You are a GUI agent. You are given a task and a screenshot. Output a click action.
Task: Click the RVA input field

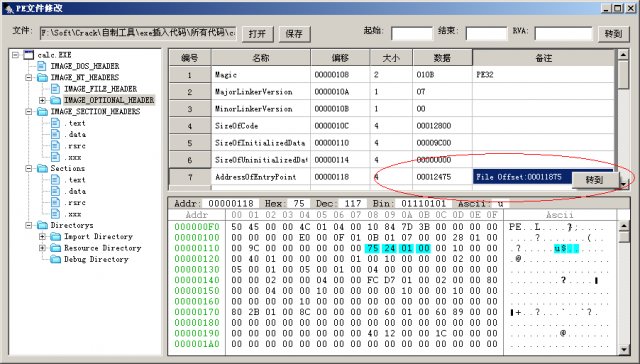[x=563, y=33]
